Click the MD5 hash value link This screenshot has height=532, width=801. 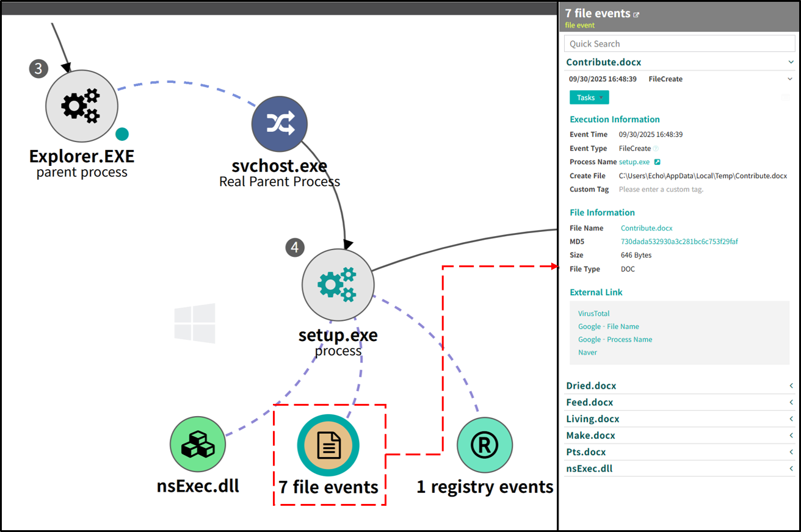679,242
